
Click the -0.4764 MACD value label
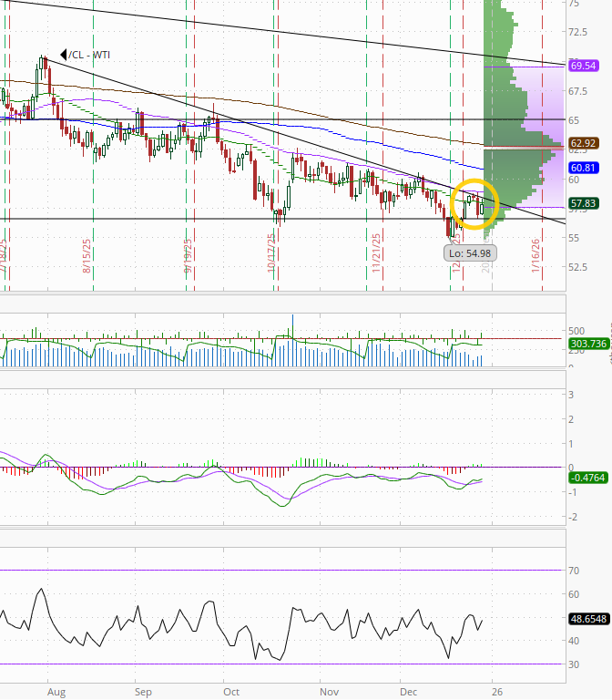point(588,478)
